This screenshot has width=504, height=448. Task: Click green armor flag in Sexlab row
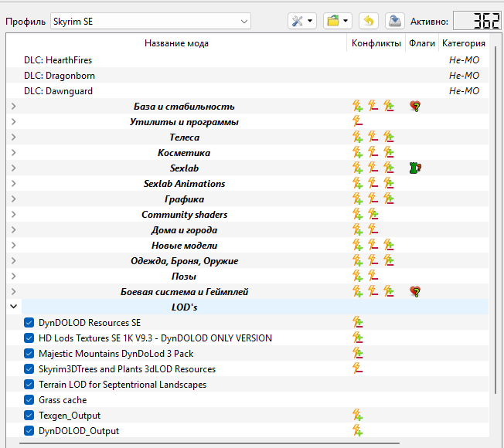click(415, 168)
